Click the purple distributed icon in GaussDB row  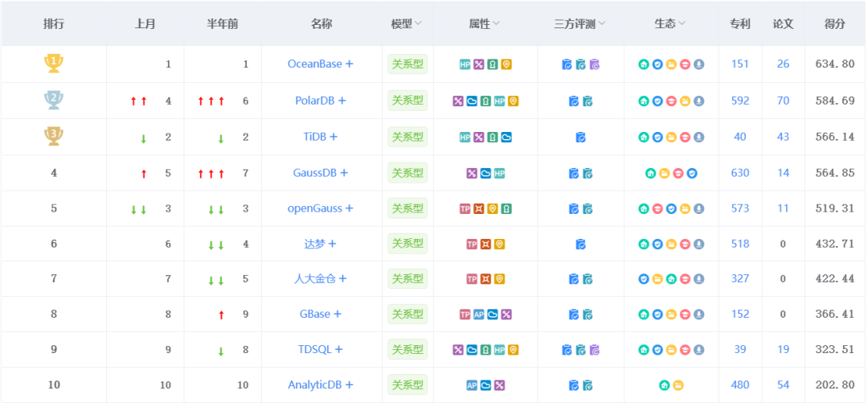[x=472, y=174]
